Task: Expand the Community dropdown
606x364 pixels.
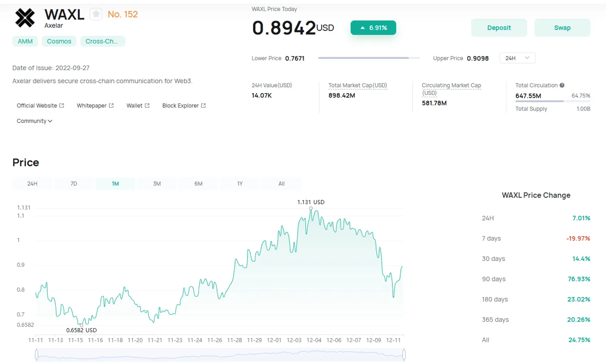Action: (34, 121)
